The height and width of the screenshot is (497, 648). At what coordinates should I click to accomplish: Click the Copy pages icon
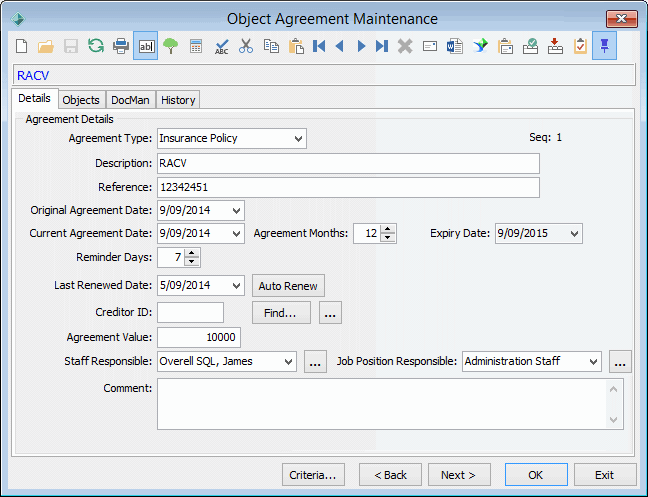[271, 46]
